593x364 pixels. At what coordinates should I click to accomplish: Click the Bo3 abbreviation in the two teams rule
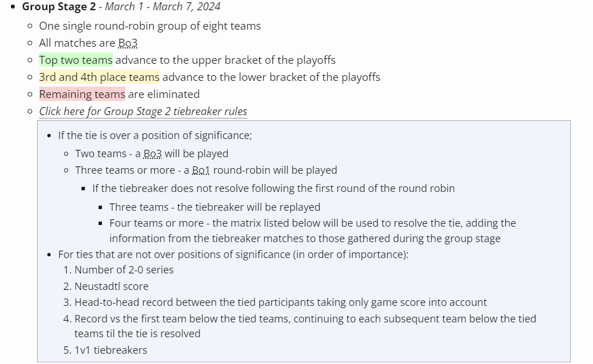pyautogui.click(x=152, y=153)
